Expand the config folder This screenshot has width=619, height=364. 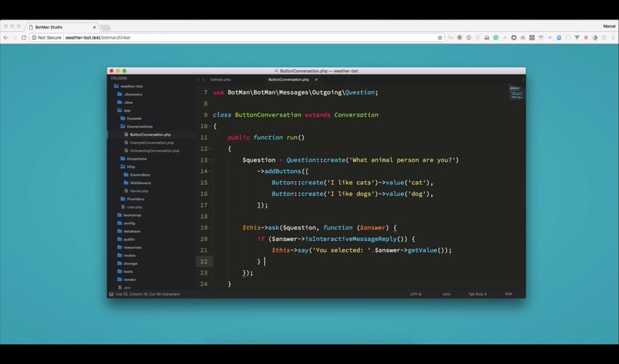(x=126, y=223)
